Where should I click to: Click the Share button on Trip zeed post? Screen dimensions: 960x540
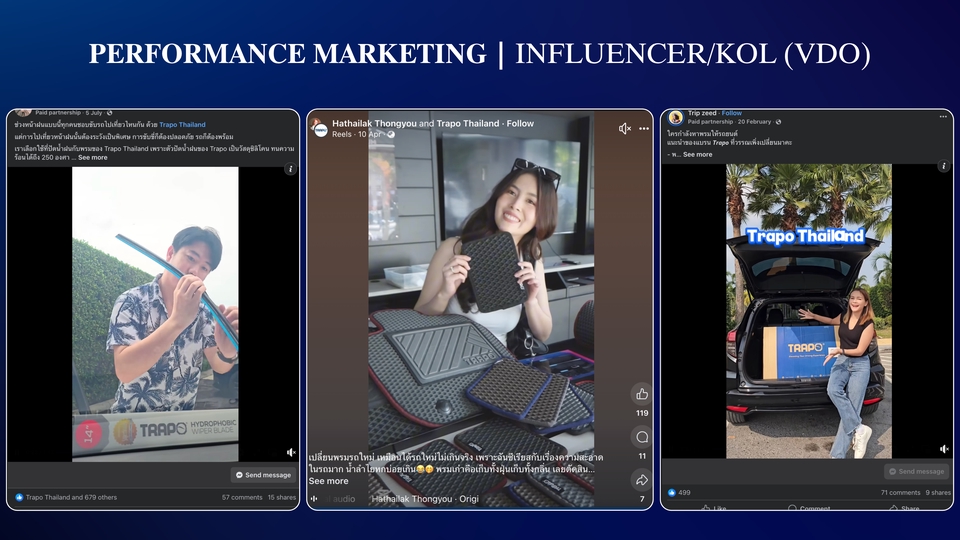tap(904, 508)
